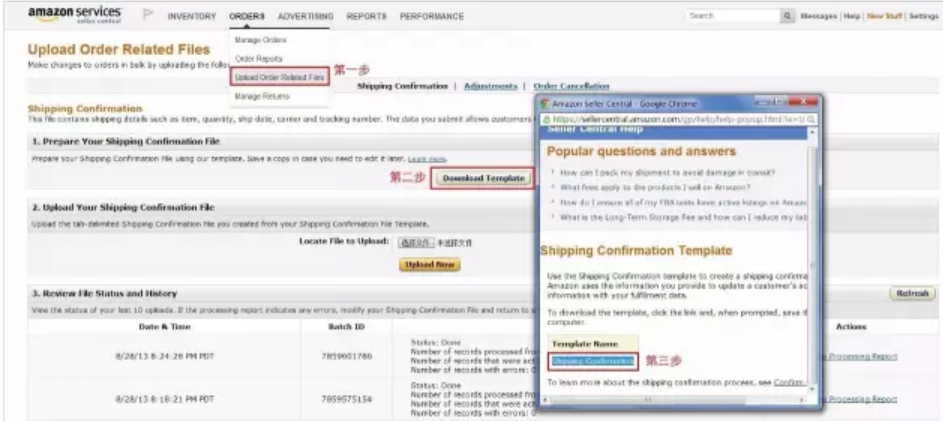
Task: Open the FBA units active listings question
Action: [683, 203]
